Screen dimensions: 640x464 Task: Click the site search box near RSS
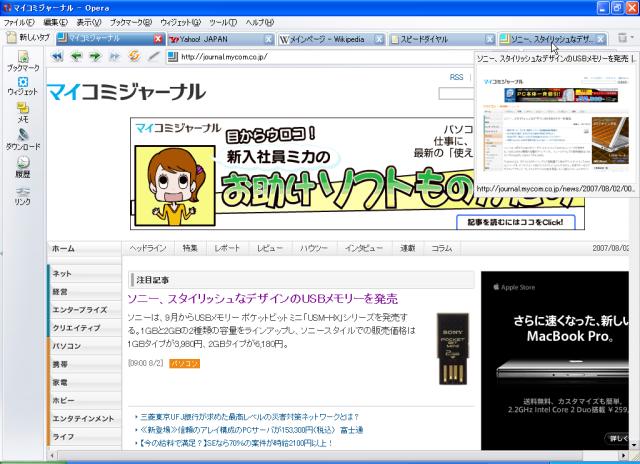click(x=456, y=93)
